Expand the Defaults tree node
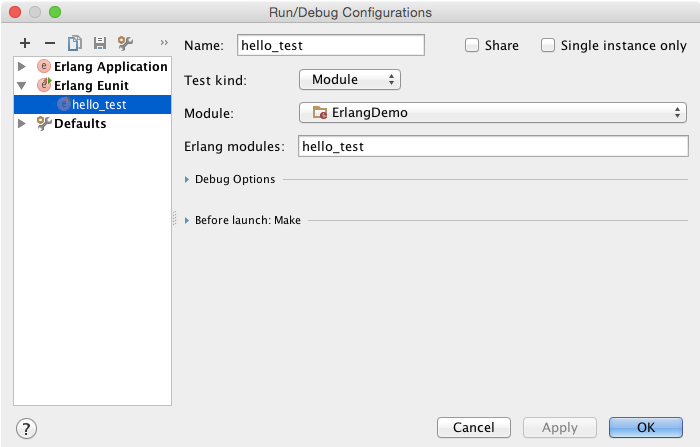The image size is (700, 447). point(21,123)
